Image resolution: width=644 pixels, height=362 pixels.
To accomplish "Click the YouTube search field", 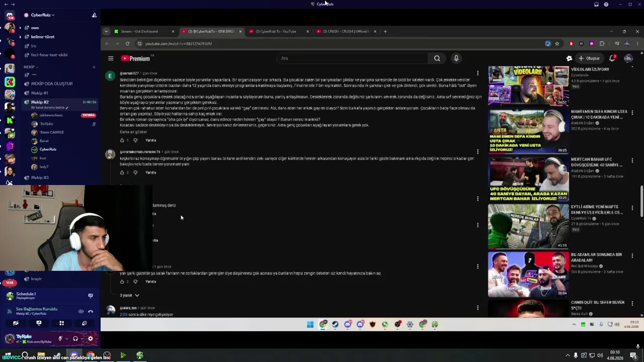I will coord(352,58).
